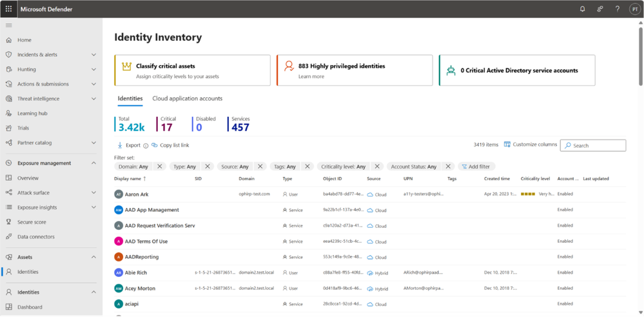The width and height of the screenshot is (644, 317).
Task: Click the Actions & submissions icon
Action: (x=8, y=85)
